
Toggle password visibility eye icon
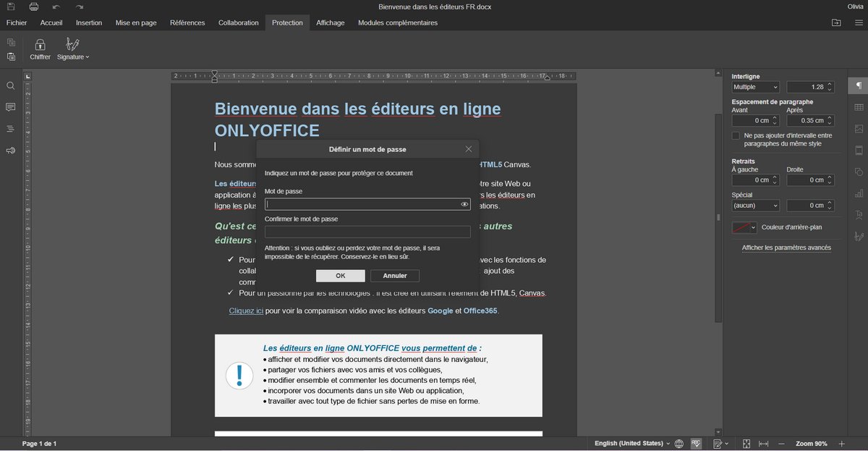click(x=464, y=205)
